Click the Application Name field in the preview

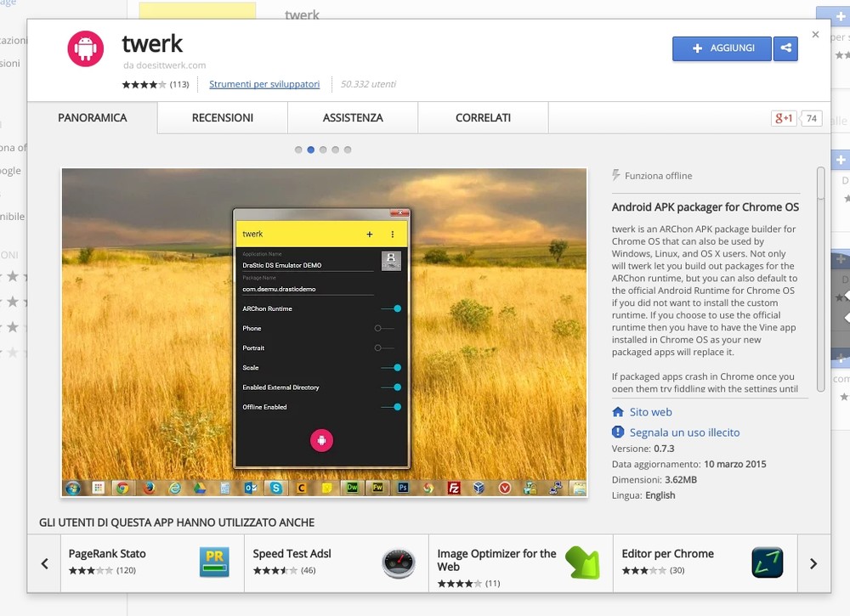tap(308, 265)
